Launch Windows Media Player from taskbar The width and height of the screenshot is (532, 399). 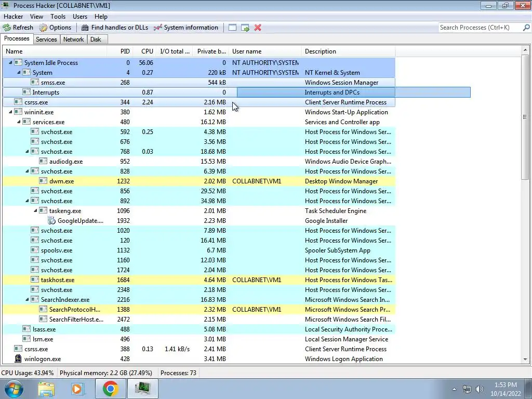[78, 389]
